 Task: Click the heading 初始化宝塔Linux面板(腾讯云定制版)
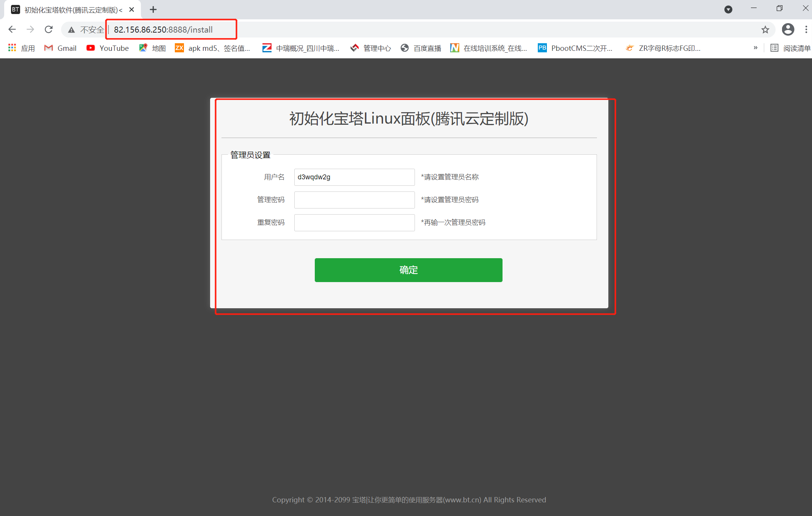pyautogui.click(x=409, y=119)
